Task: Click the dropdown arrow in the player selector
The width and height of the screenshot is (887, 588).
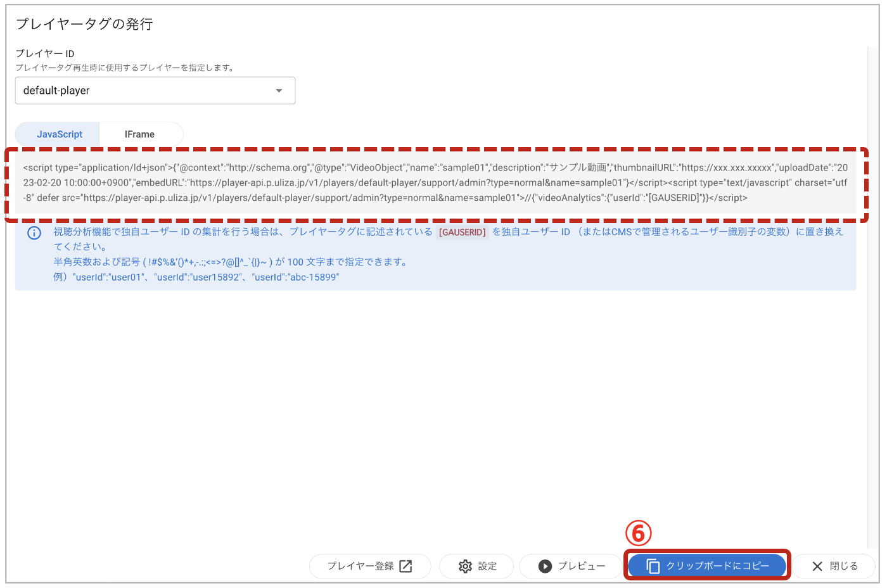Action: [x=279, y=91]
